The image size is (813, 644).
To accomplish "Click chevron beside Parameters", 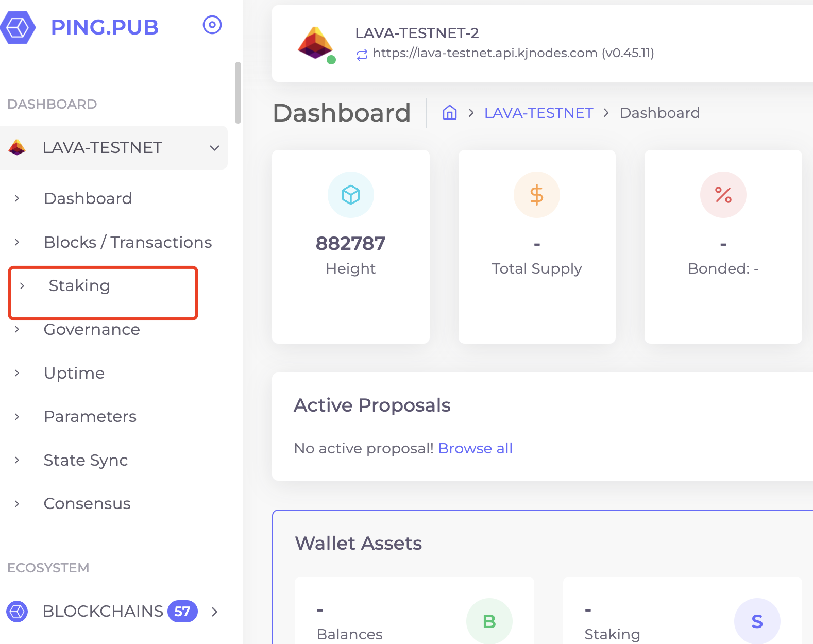I will point(17,416).
